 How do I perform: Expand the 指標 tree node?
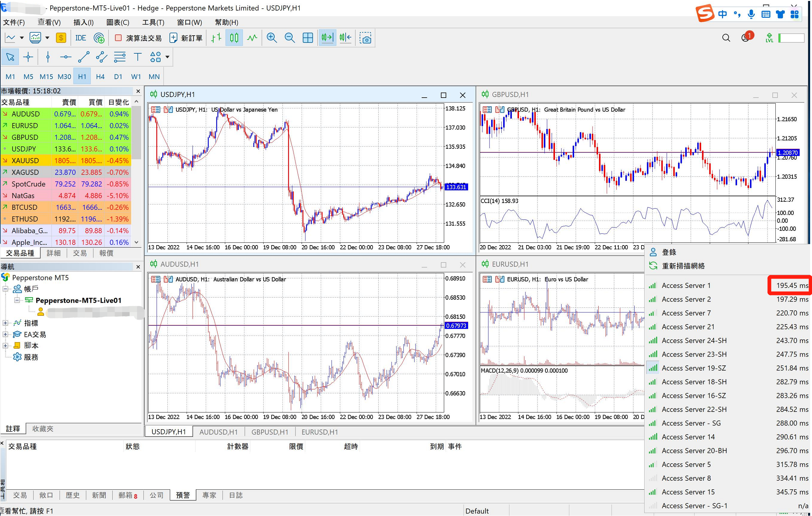(5, 323)
